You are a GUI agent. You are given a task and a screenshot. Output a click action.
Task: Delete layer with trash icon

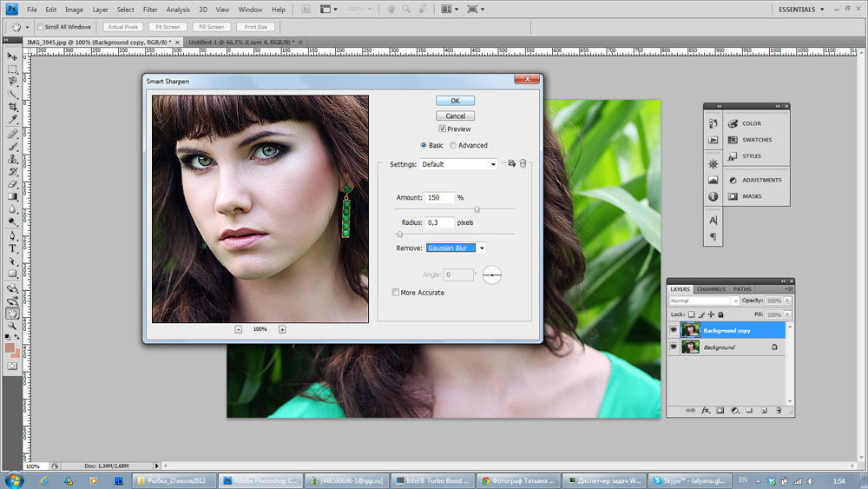pyautogui.click(x=779, y=410)
